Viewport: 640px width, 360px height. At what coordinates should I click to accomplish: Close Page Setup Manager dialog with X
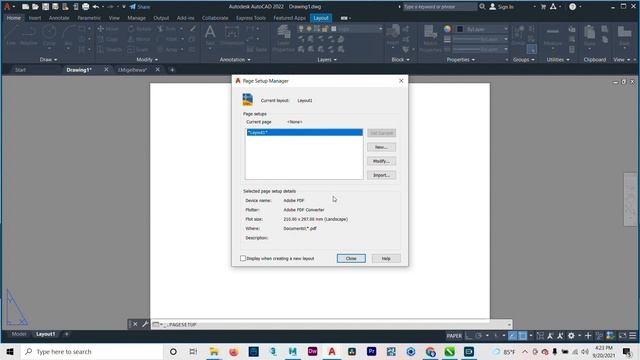[401, 81]
